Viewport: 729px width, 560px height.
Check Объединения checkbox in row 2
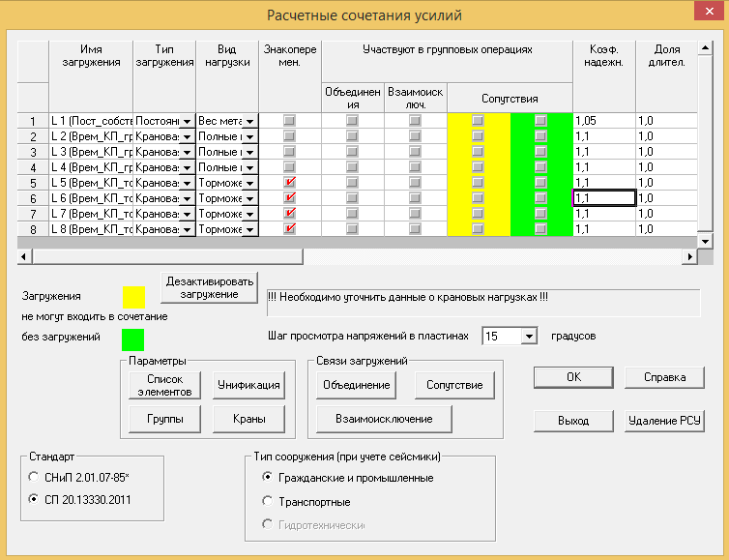coord(352,135)
